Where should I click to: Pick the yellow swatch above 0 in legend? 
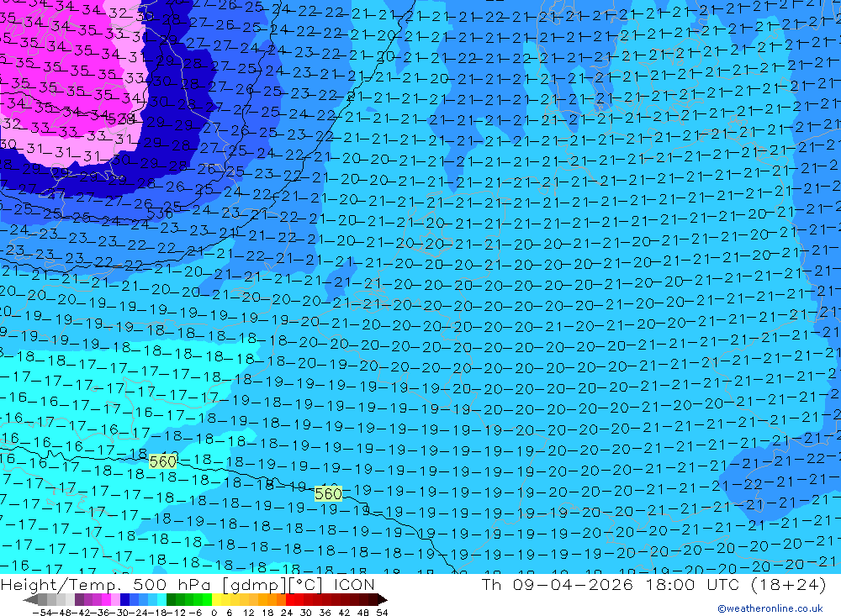point(216,600)
